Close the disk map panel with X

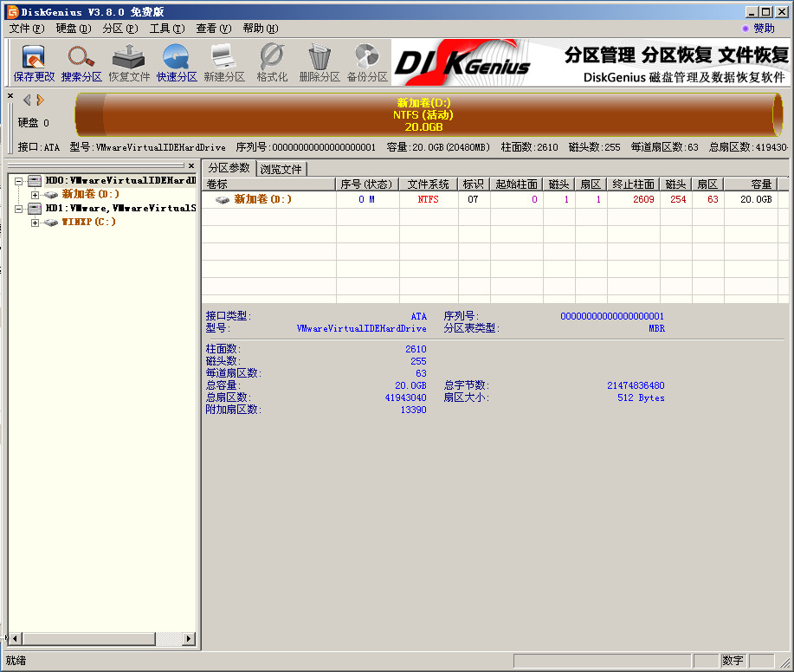10,95
